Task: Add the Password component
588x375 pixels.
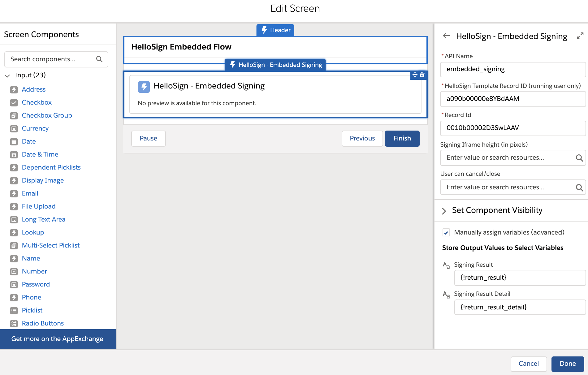Action: [x=36, y=284]
